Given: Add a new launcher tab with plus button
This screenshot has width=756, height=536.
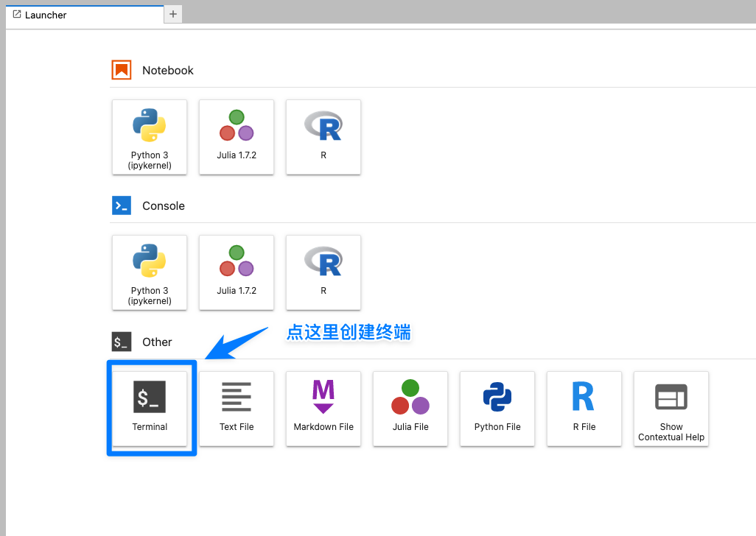Looking at the screenshot, I should pos(173,15).
